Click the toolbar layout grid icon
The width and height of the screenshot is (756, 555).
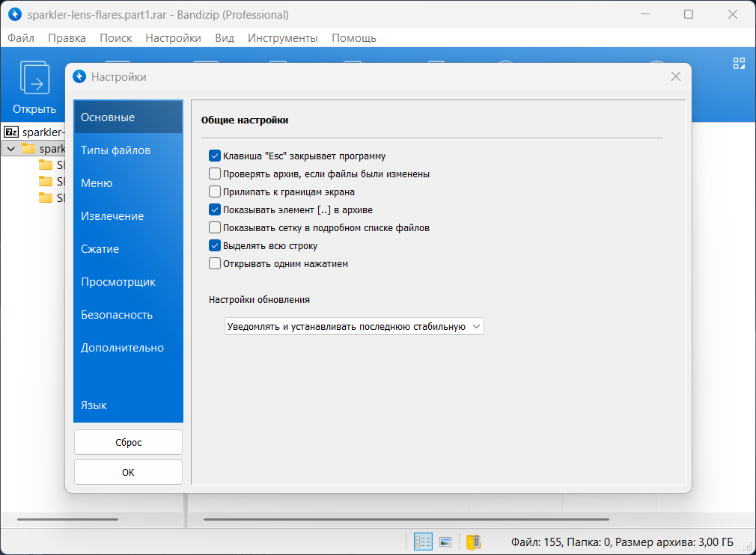pyautogui.click(x=739, y=64)
